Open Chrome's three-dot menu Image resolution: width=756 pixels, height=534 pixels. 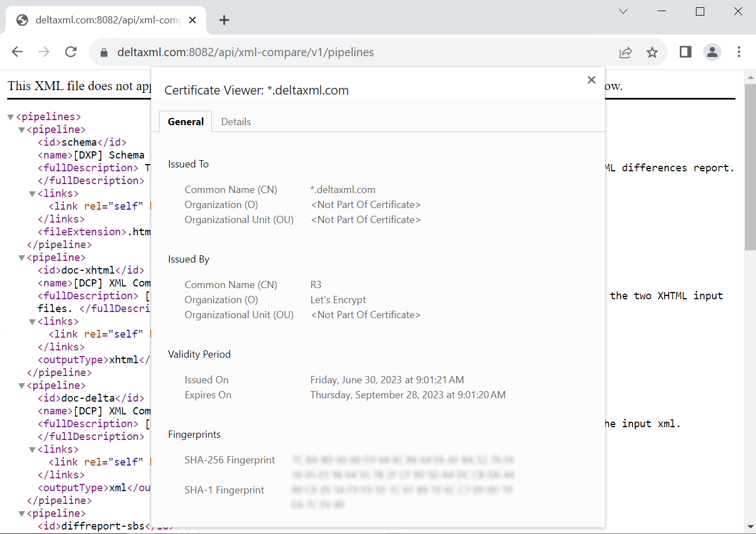point(739,52)
